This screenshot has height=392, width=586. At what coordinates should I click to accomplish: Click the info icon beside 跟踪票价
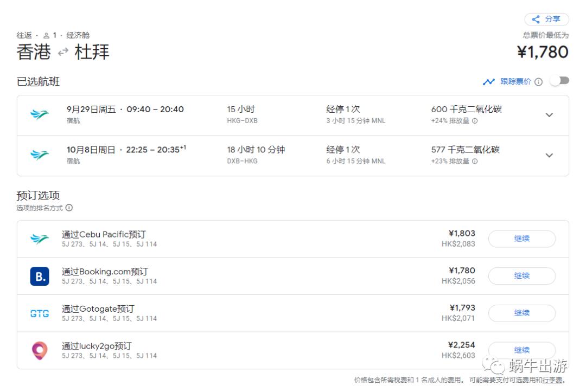pos(538,81)
